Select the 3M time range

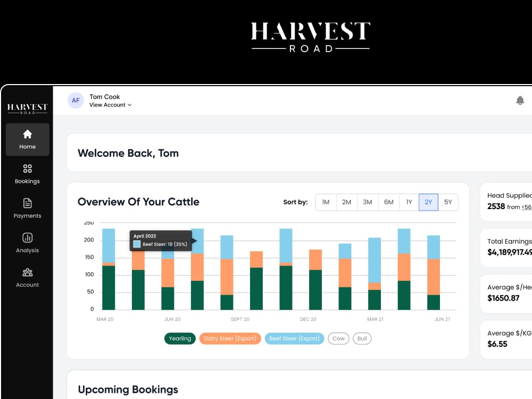click(368, 202)
